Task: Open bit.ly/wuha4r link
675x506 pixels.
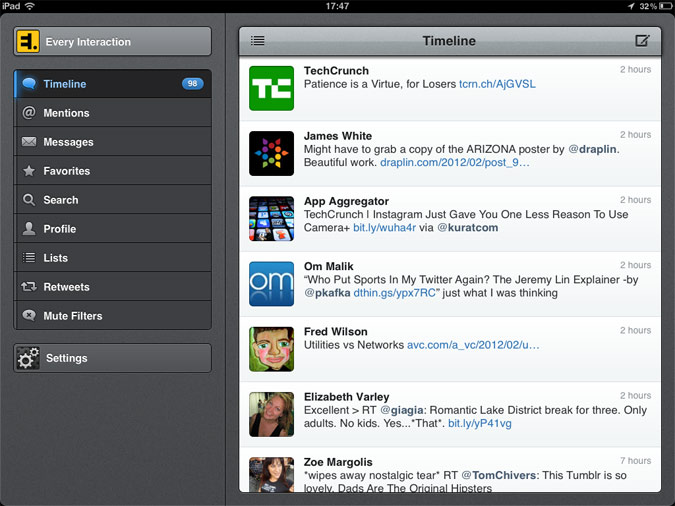Action: 384,227
